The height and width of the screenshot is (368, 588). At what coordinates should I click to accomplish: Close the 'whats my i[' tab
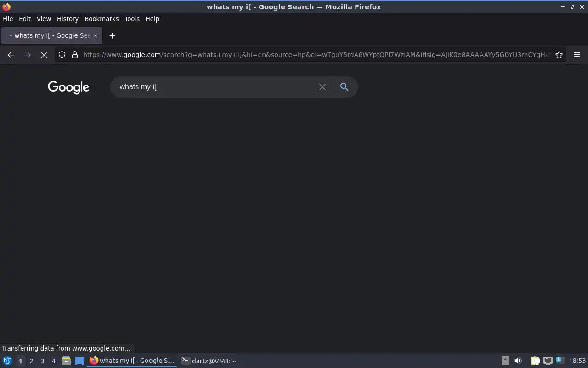(95, 35)
